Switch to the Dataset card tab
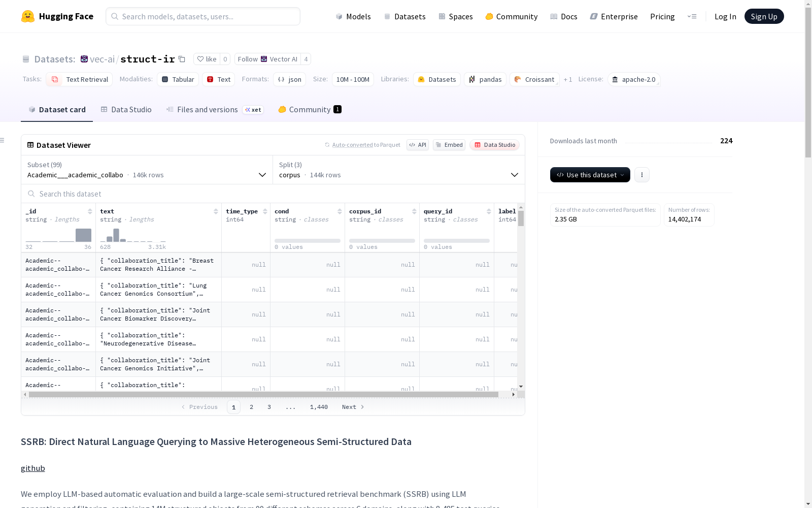 coord(57,109)
